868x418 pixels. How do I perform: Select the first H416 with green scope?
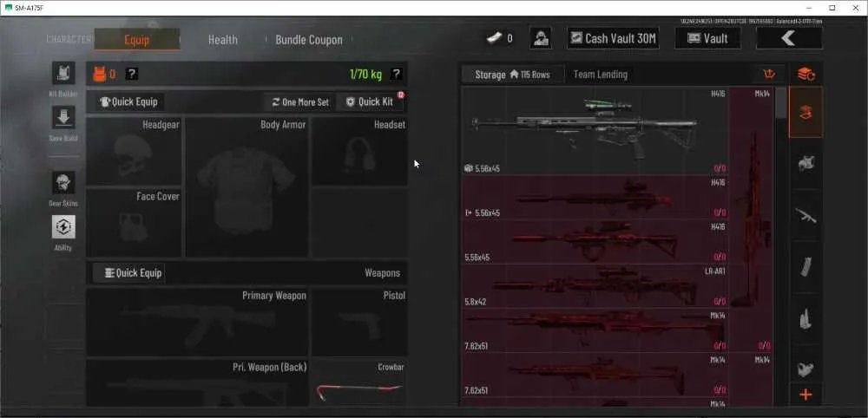tap(595, 131)
